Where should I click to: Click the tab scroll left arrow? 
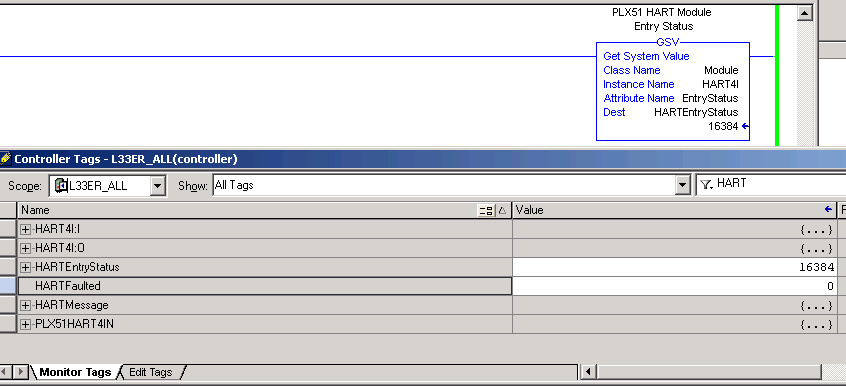pos(5,371)
